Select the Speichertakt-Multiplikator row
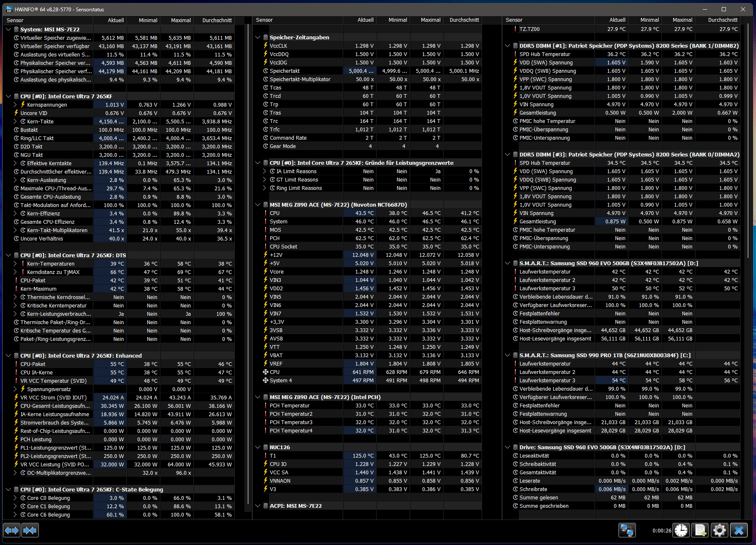 368,79
